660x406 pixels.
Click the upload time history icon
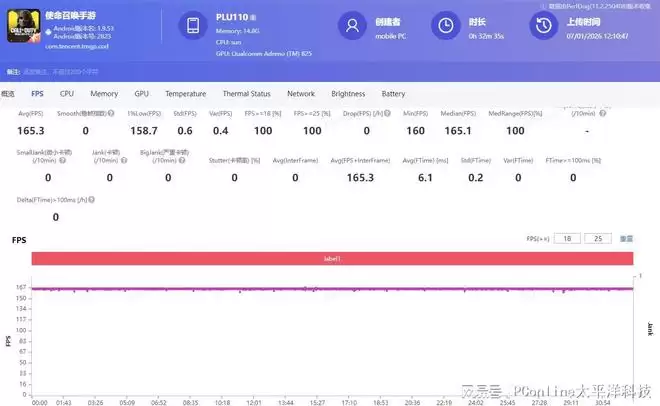tap(541, 26)
